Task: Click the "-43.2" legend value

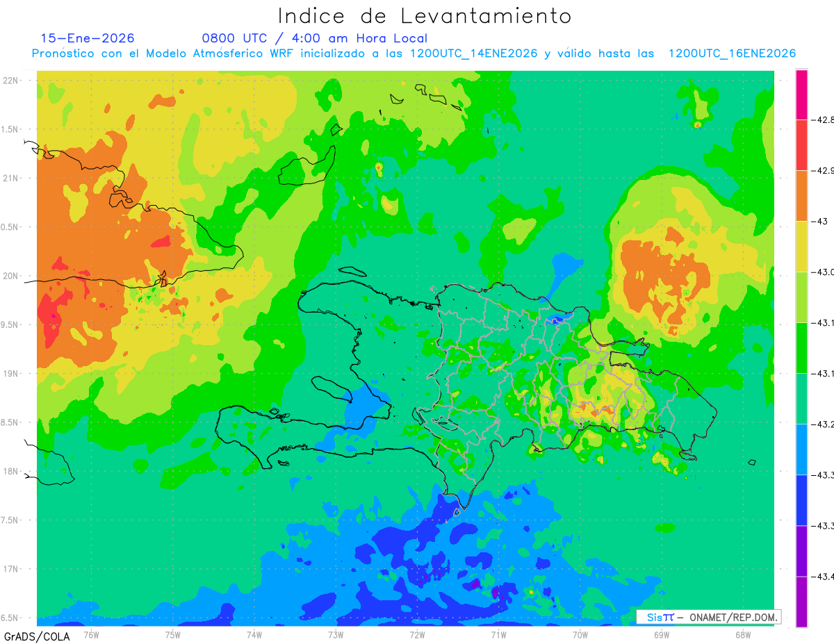Action: tap(822, 424)
